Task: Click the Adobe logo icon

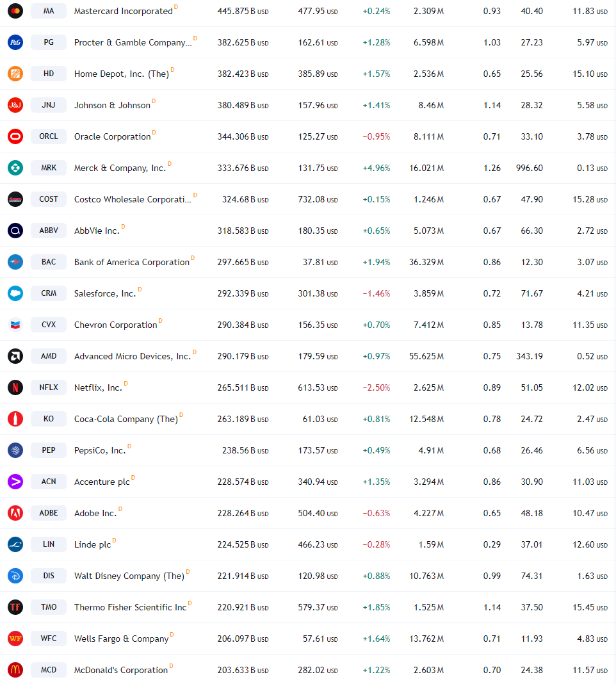Action: (x=15, y=513)
